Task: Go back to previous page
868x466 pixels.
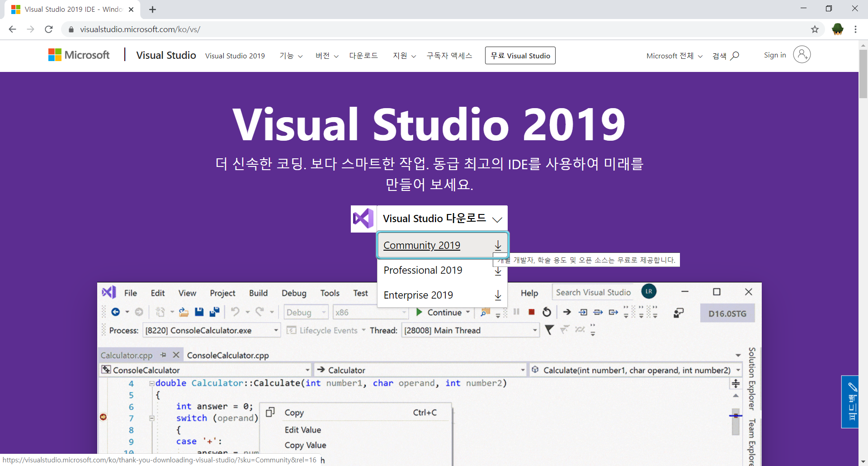Action: point(12,29)
